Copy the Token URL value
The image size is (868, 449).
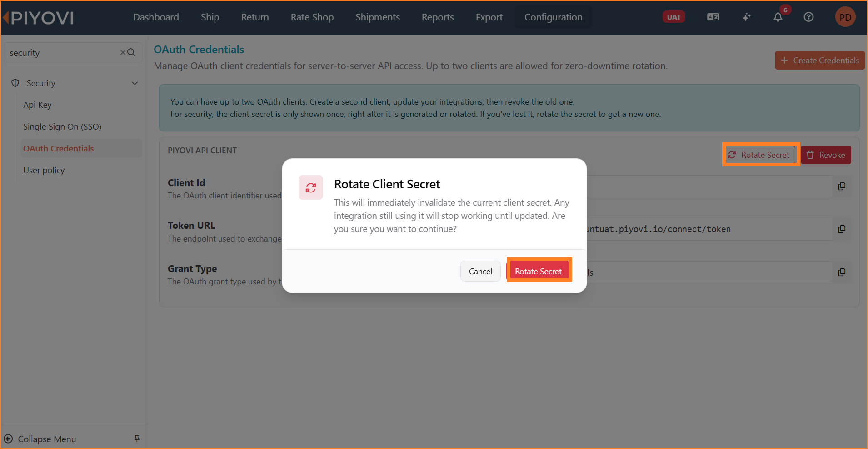tap(842, 229)
